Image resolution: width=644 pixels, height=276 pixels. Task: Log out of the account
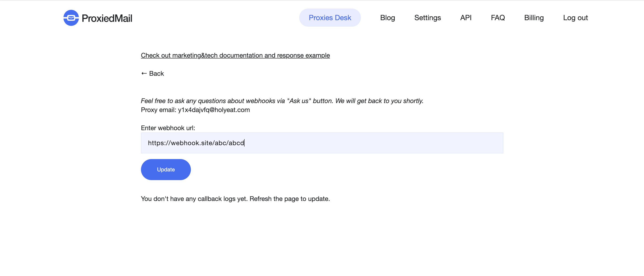[575, 18]
